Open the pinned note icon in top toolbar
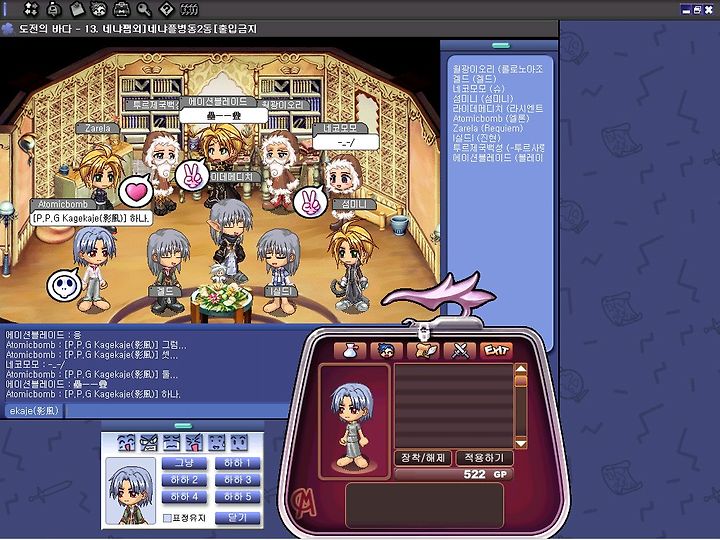The image size is (720, 540). pos(77,9)
